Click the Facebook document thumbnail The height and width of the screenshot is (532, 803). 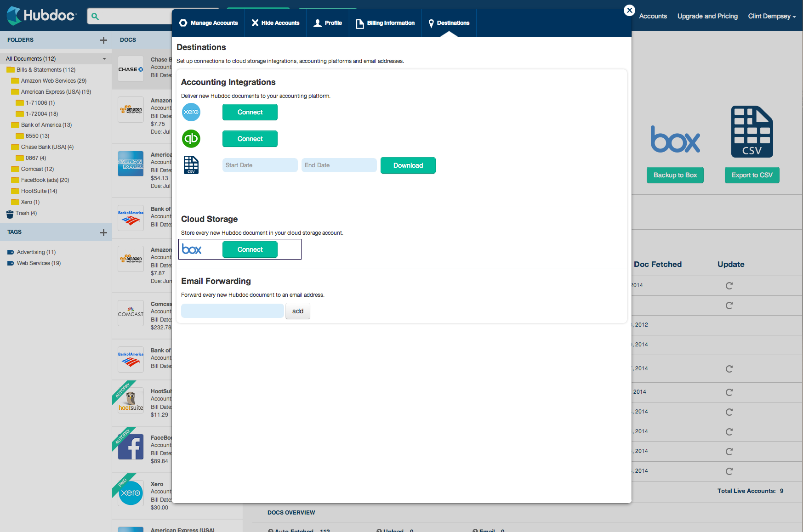point(131,447)
